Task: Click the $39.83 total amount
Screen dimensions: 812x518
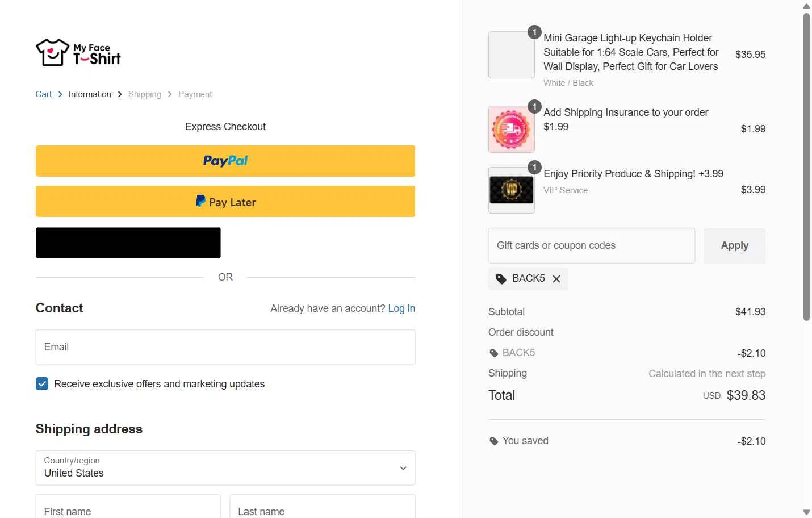Action: (746, 395)
